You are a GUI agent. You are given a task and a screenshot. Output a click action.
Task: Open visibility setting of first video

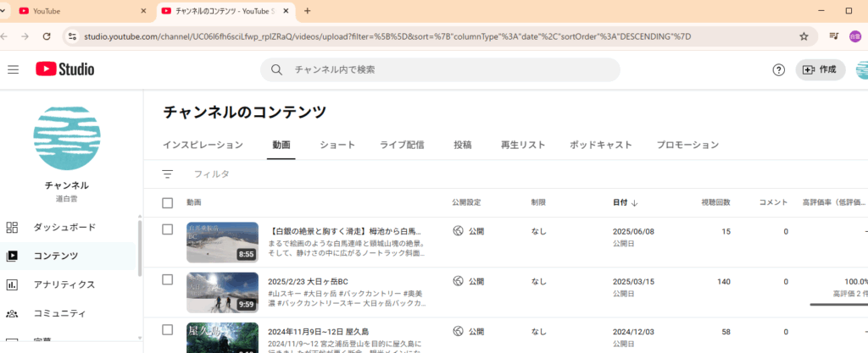click(469, 230)
